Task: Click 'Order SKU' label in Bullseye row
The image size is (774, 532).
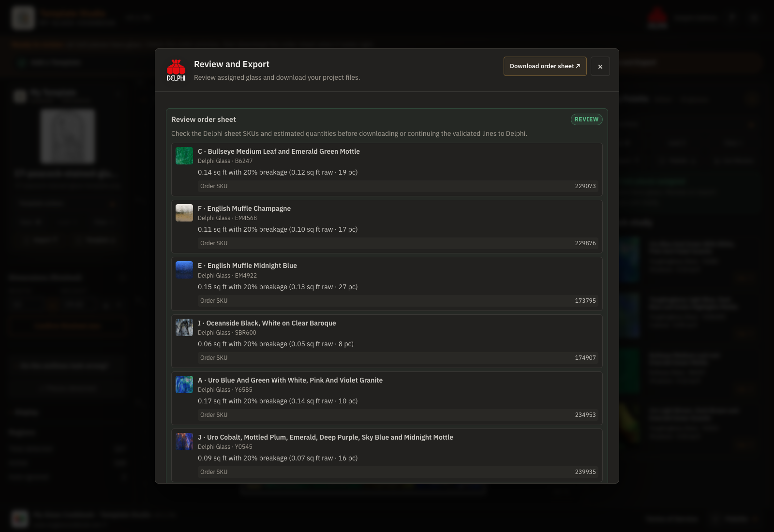Action: pyautogui.click(x=214, y=186)
